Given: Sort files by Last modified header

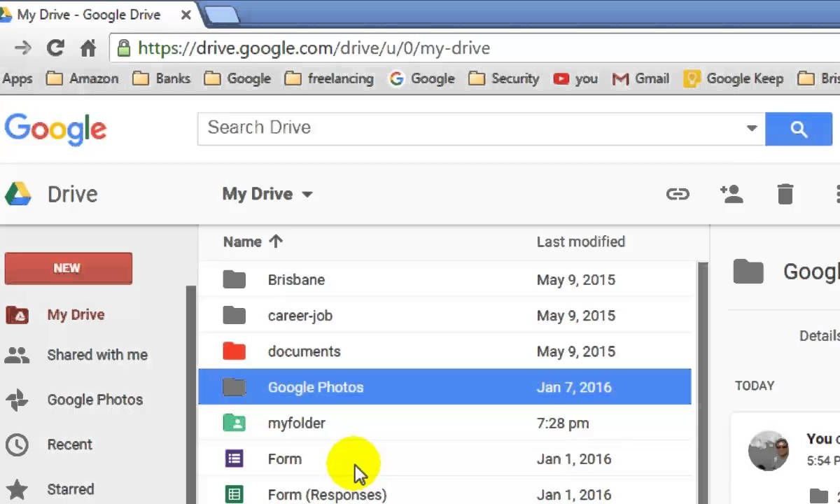Looking at the screenshot, I should pyautogui.click(x=581, y=241).
